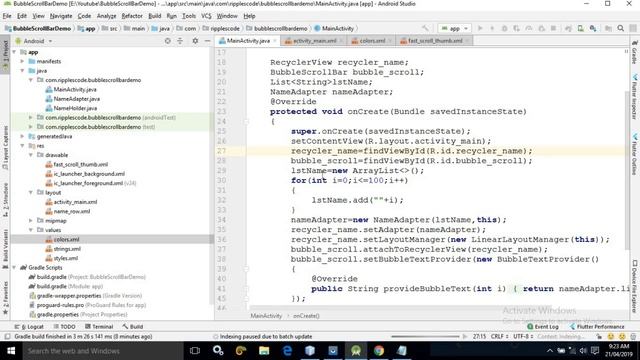Open Chrome from the taskbar
The image size is (640, 360).
coord(379,351)
